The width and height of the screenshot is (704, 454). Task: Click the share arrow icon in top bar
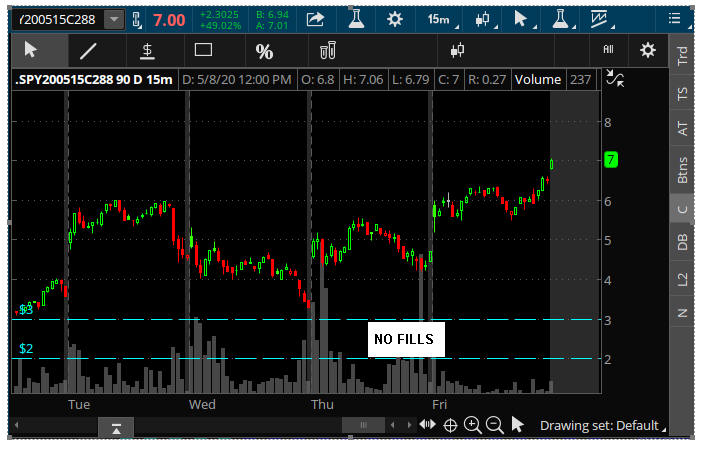(315, 19)
